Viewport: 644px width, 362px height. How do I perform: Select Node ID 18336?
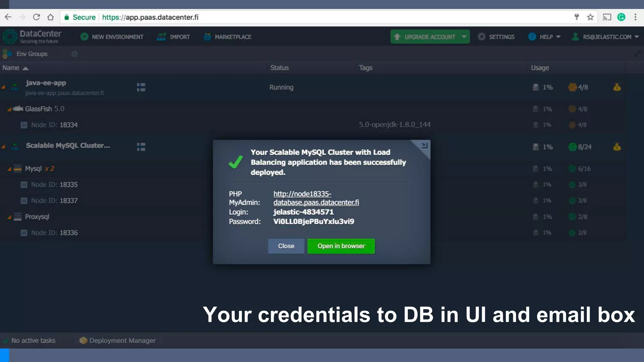click(54, 233)
